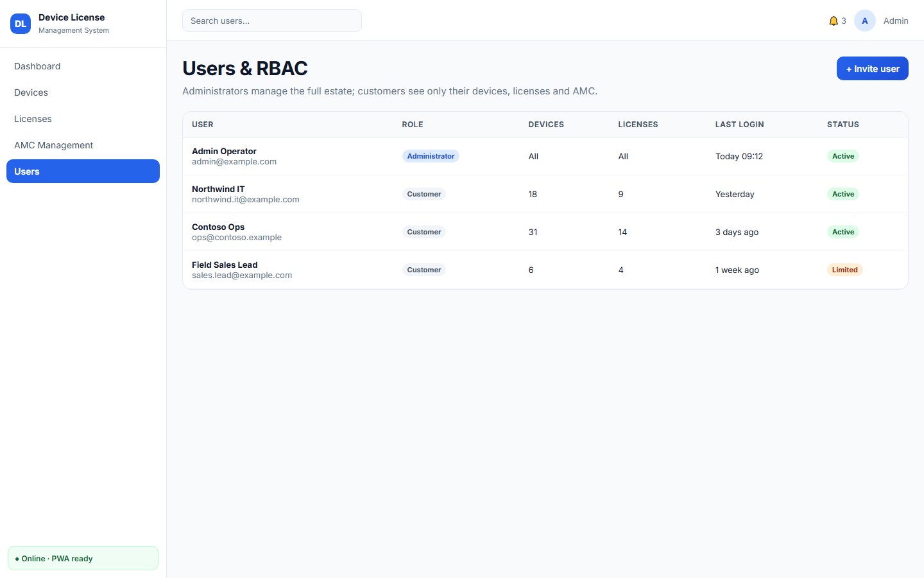Click Contoso Ops' 31 devices value
Screen dimensions: 924x578
(x=533, y=232)
